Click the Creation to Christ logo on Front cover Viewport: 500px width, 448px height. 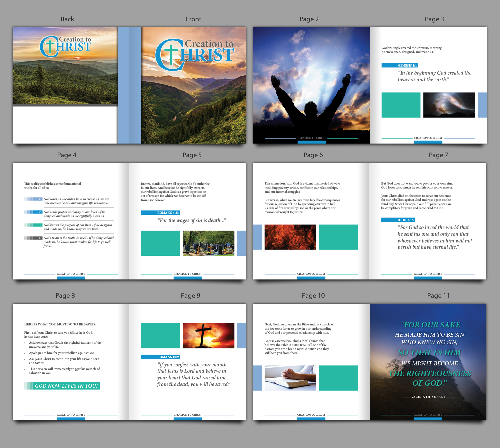pyautogui.click(x=195, y=54)
